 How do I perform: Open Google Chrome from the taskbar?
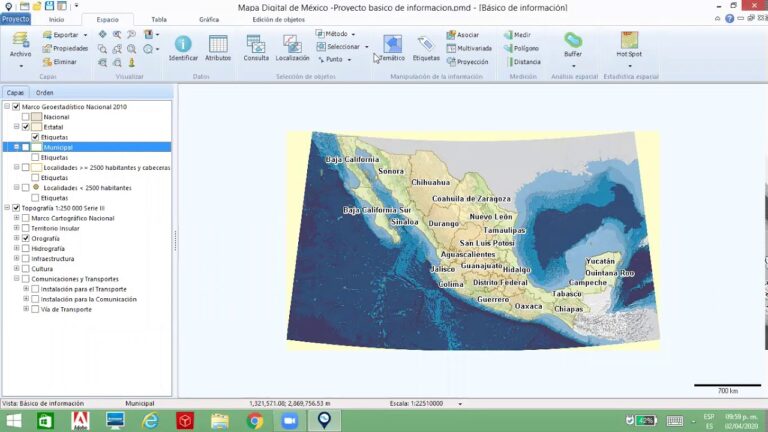255,421
